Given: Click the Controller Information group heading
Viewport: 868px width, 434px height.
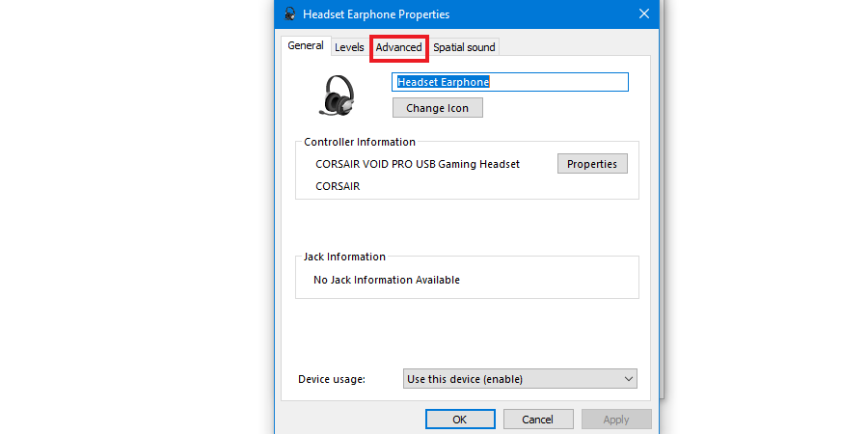Looking at the screenshot, I should pos(360,143).
